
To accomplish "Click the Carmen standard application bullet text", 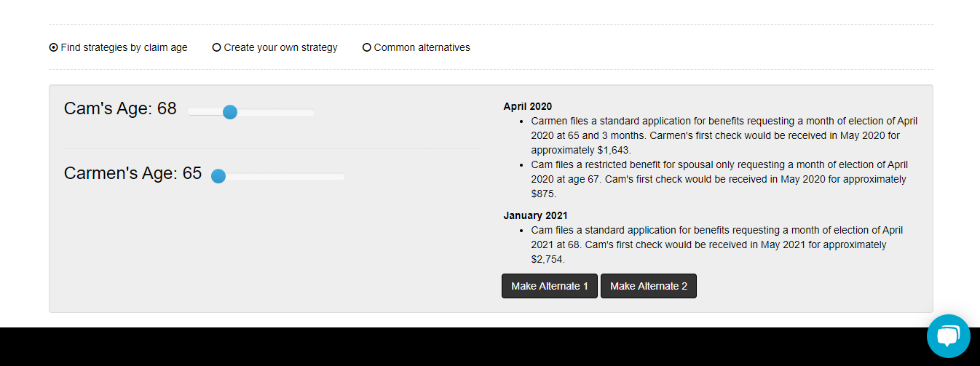I will click(x=724, y=135).
